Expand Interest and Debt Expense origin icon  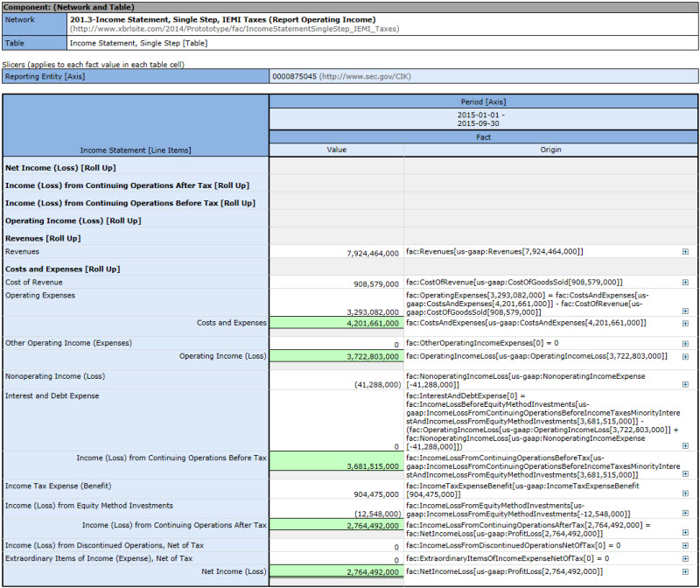(x=685, y=446)
